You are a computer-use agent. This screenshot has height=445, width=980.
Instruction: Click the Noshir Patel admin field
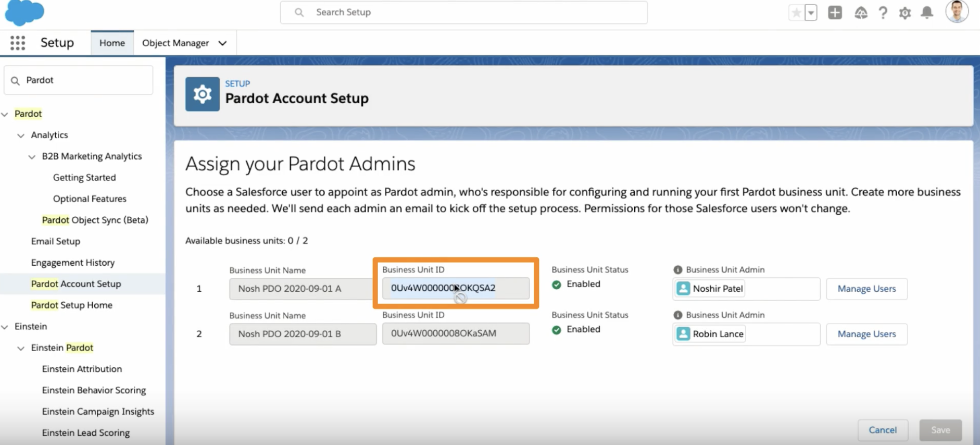(x=746, y=289)
